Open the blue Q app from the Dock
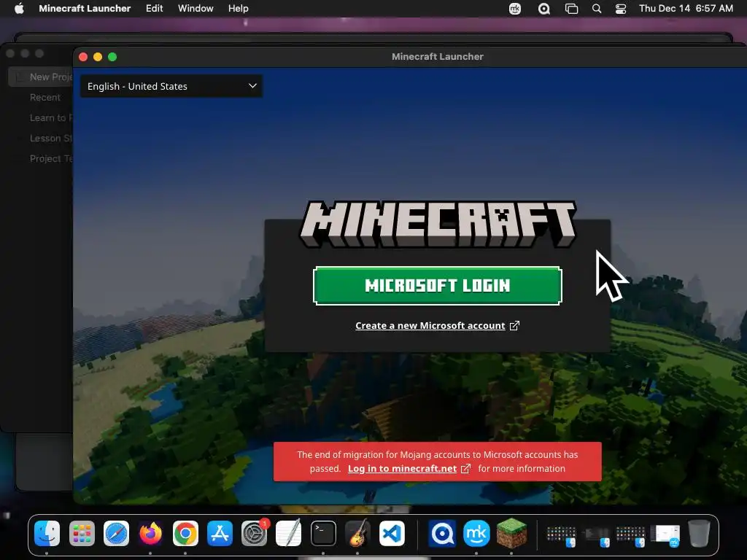The height and width of the screenshot is (560, 747). pos(442,533)
